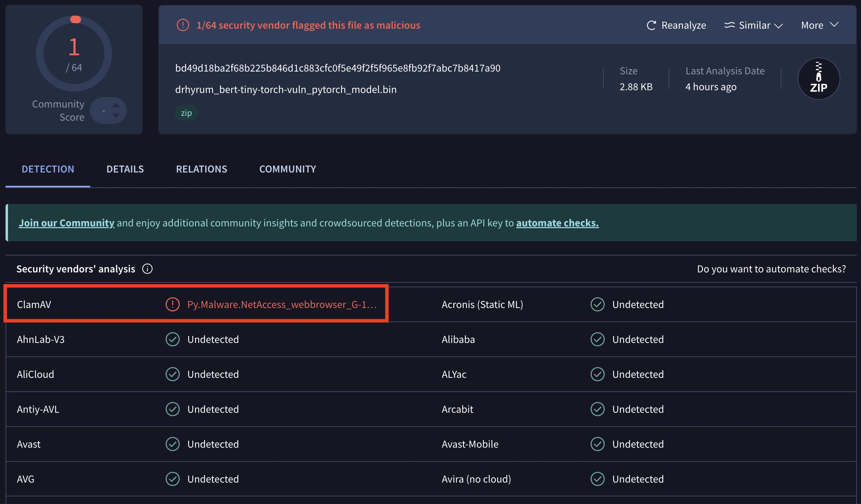Click the Community Score circular gauge

pos(74,53)
